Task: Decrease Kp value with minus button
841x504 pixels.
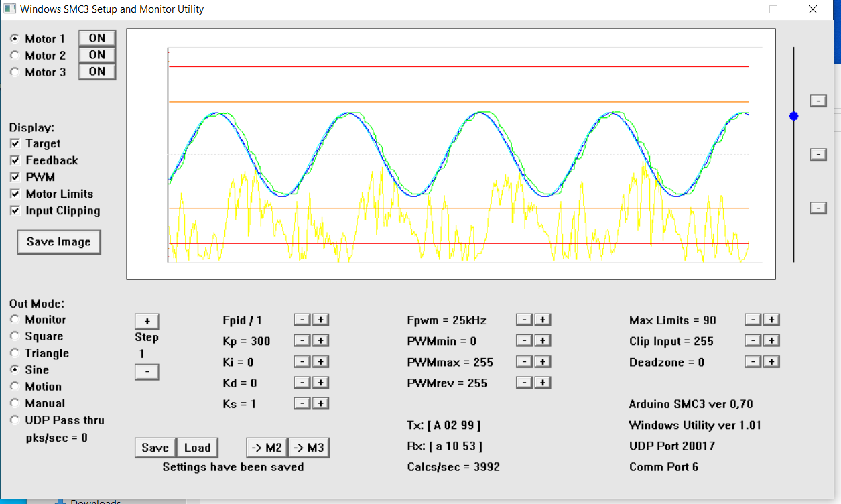Action: [x=302, y=341]
